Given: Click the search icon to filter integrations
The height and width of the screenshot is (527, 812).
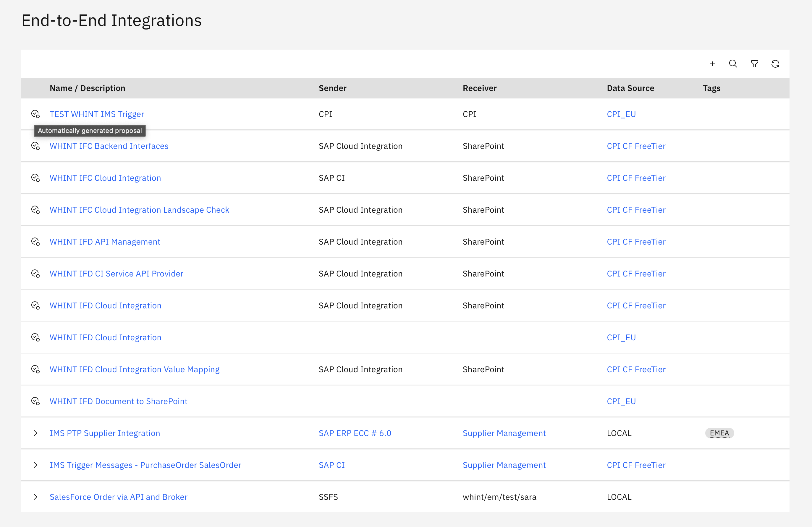Looking at the screenshot, I should (x=733, y=64).
